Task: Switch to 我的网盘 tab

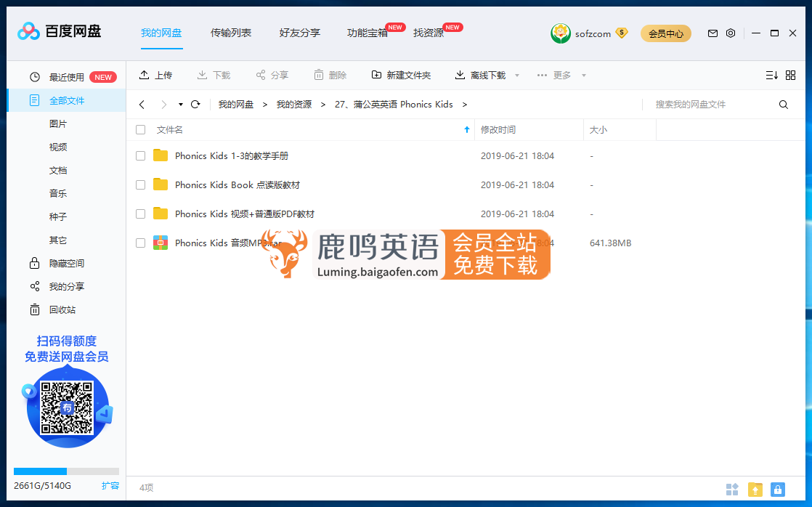Action: [x=161, y=33]
